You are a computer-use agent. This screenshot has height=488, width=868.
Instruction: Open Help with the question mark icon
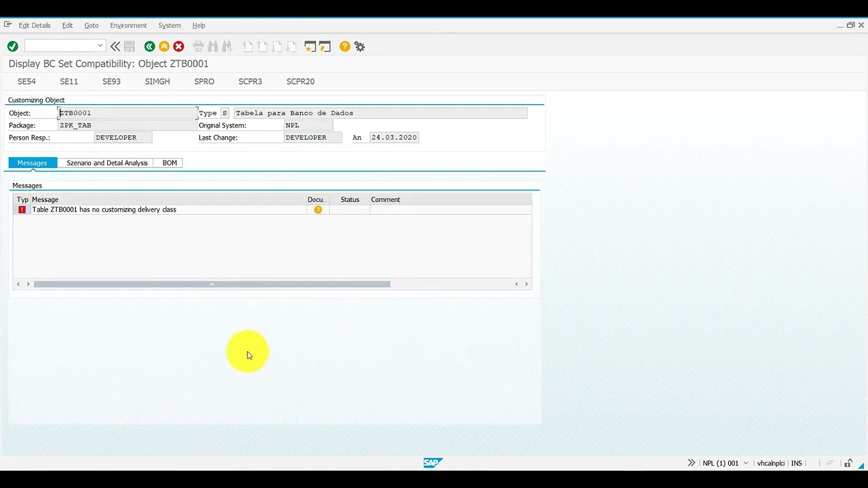coord(345,46)
